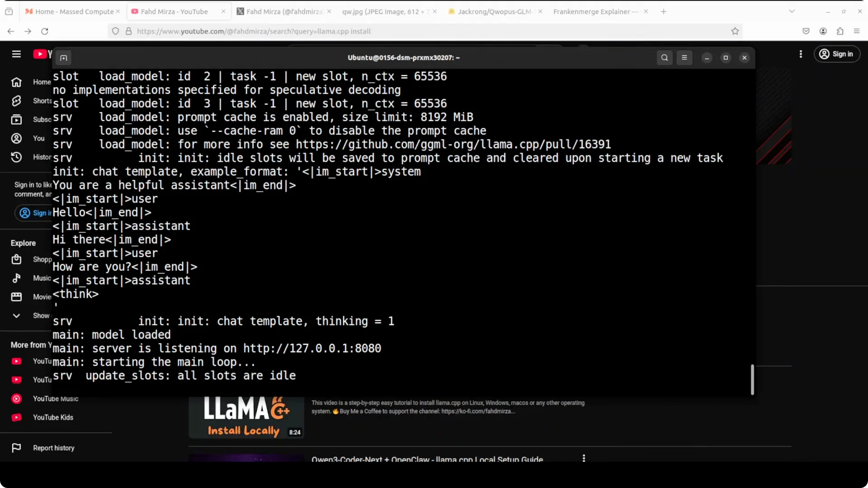Open Firefox extensions icon
Viewport: 868px width, 488px height.
(840, 31)
